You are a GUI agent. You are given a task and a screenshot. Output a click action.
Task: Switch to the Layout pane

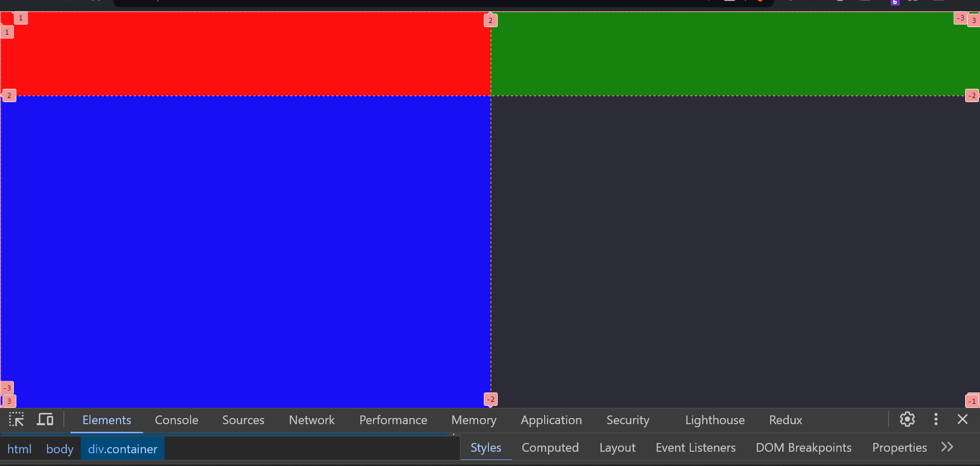pyautogui.click(x=617, y=448)
